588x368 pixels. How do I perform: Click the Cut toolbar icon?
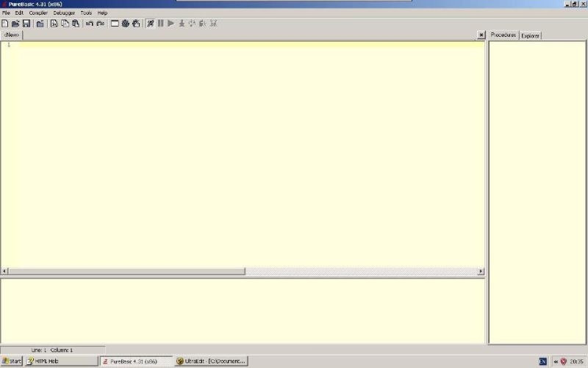coord(54,24)
